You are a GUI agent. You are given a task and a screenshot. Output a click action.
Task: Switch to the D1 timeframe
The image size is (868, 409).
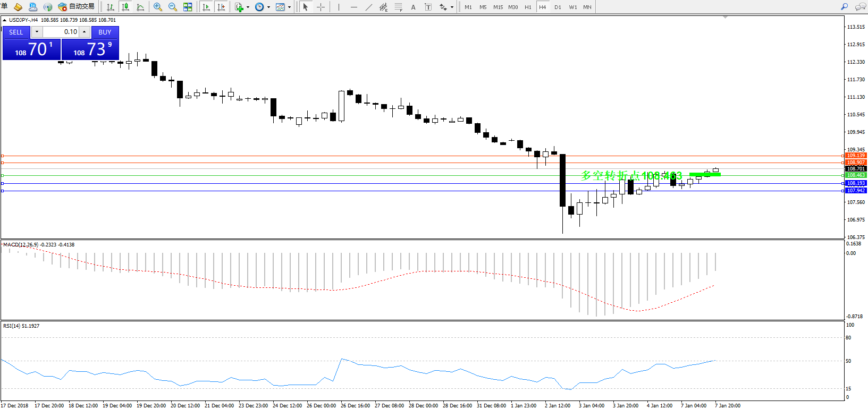pos(558,7)
